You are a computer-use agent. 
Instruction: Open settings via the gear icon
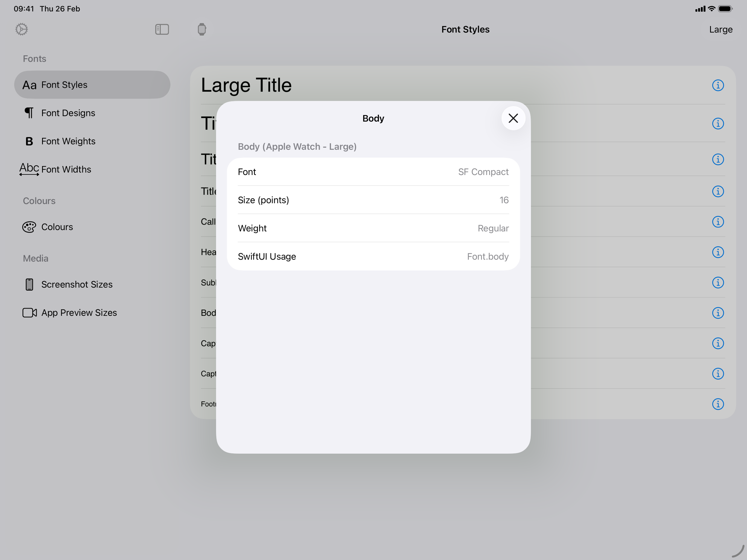22,29
